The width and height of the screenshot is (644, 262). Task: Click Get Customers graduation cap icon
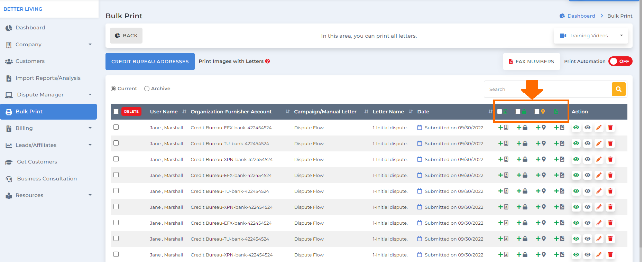(9, 162)
